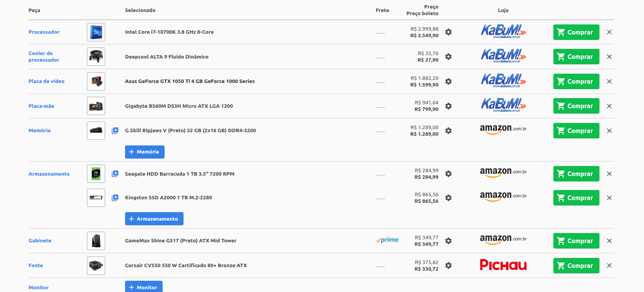Viewport: 644px width, 292px height.
Task: Click gear icon for G.Skill Ripjaws V memory
Action: click(448, 131)
